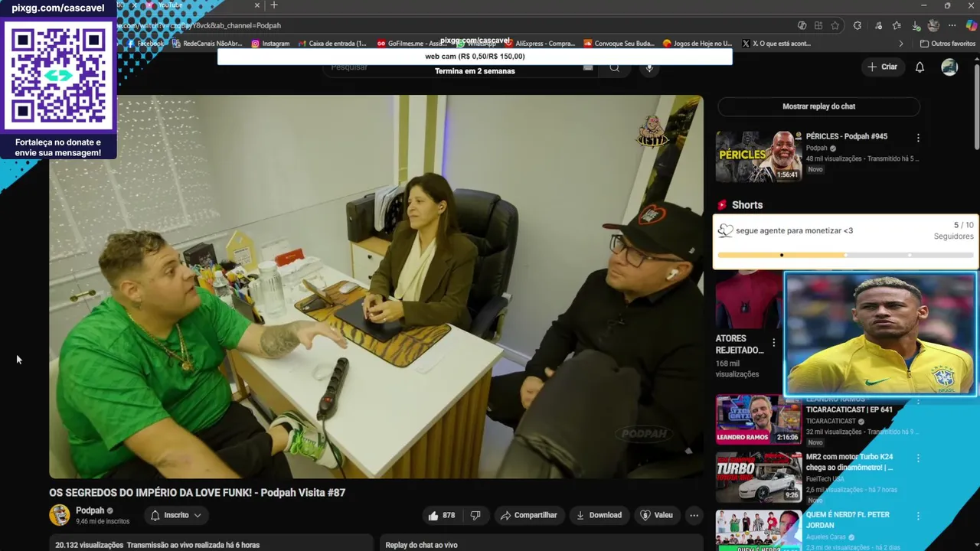This screenshot has width=980, height=551.
Task: Click '20.132 visualizações' description text
Action: (x=89, y=545)
